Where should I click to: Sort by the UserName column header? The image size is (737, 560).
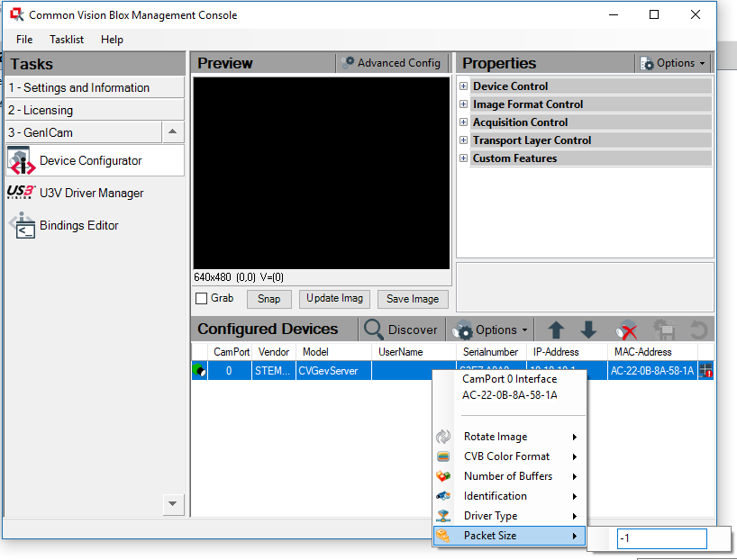[x=414, y=352]
